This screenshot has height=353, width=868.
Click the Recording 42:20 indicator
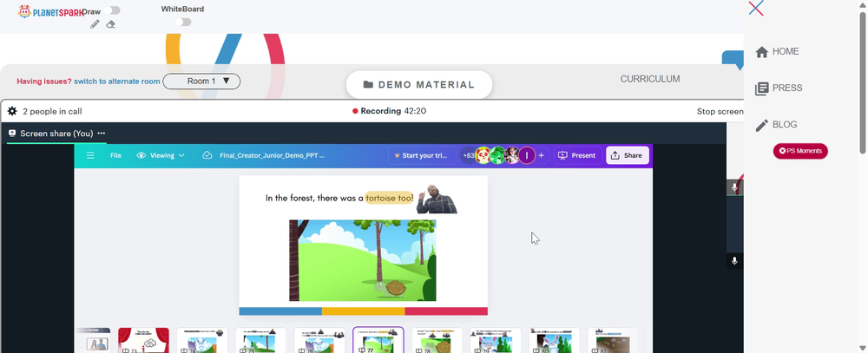(x=389, y=111)
